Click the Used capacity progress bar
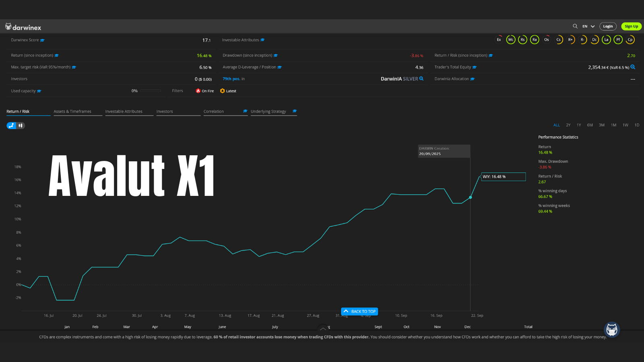 click(151, 91)
